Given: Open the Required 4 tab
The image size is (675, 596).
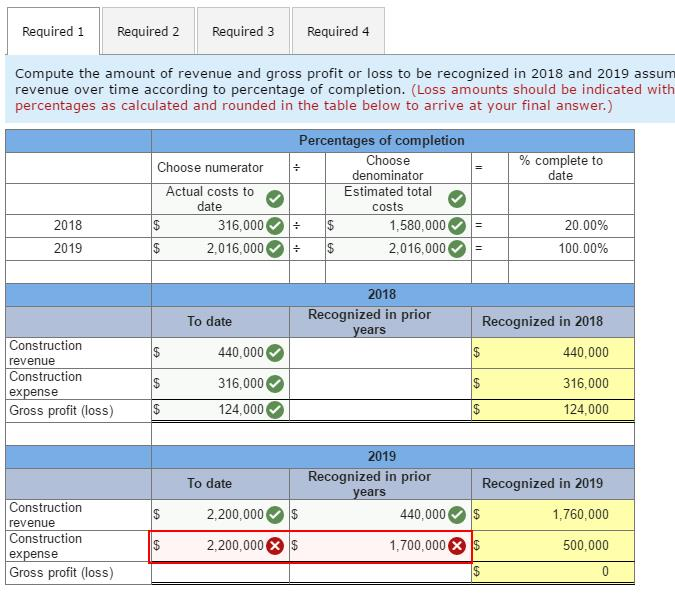Looking at the screenshot, I should point(338,31).
